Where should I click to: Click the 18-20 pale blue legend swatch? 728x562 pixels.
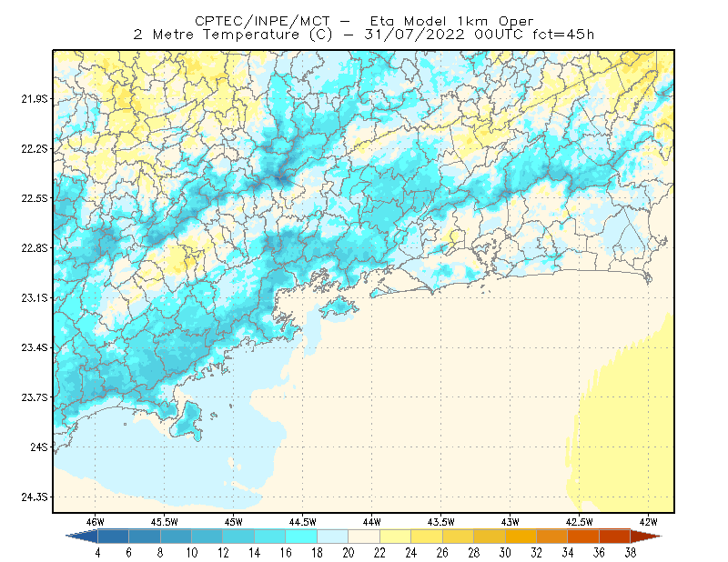pos(333,536)
